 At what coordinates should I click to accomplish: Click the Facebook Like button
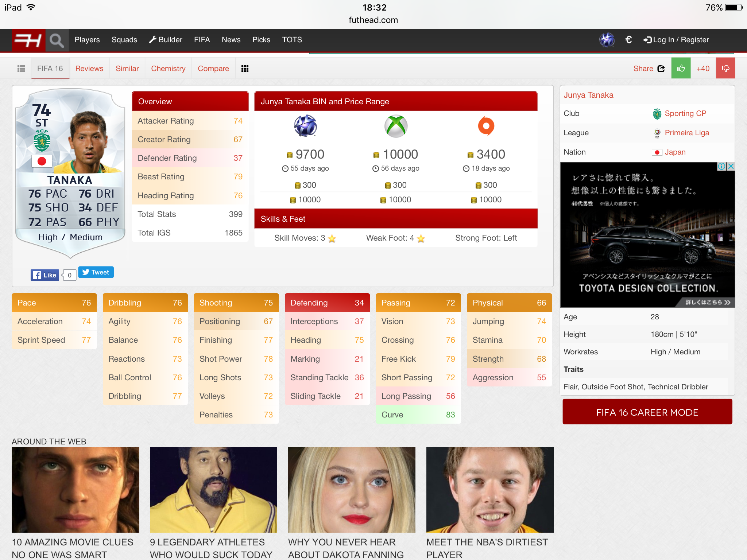click(x=45, y=275)
